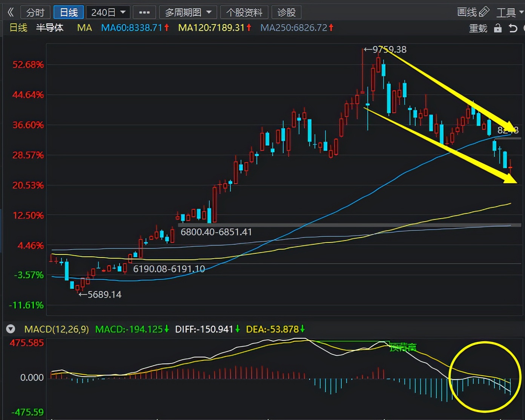
Task: Click MA120:7189.31 value
Action: pyautogui.click(x=215, y=28)
